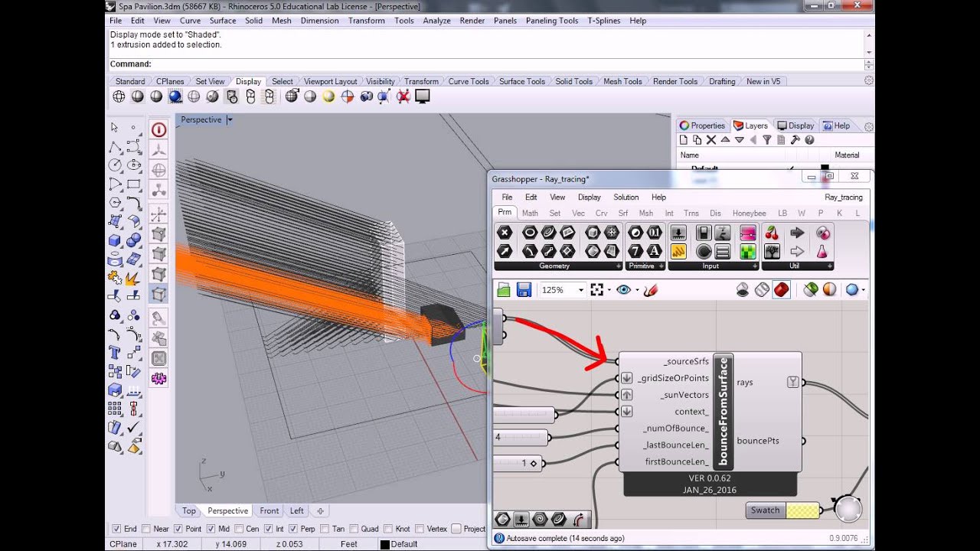Screen dimensions: 980x551
Task: Add the Circle parameter component
Action: [530, 233]
